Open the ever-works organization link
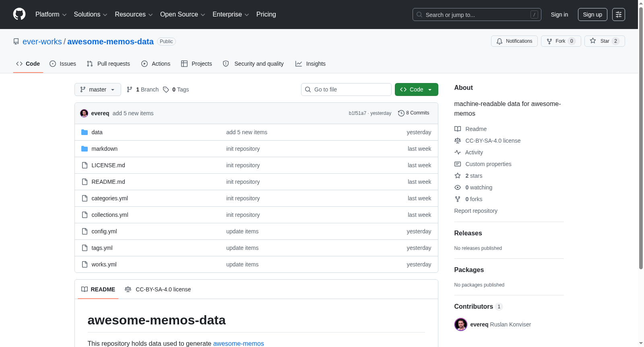This screenshot has width=644, height=347. 42,42
